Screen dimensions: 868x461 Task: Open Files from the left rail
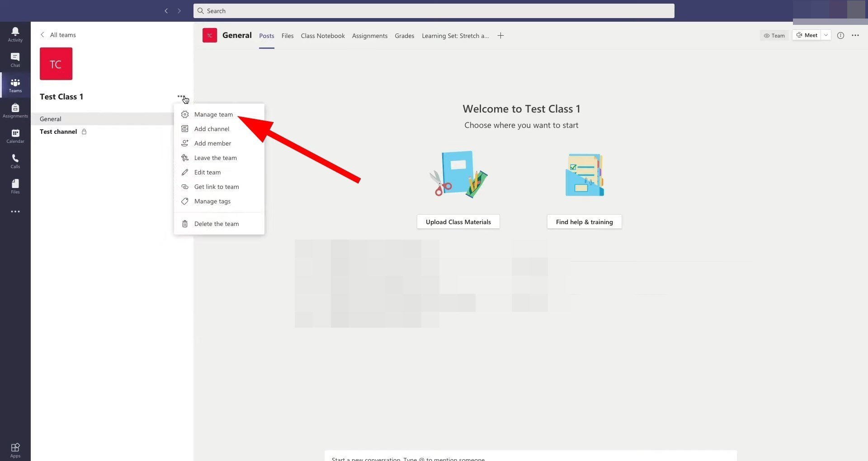[15, 186]
